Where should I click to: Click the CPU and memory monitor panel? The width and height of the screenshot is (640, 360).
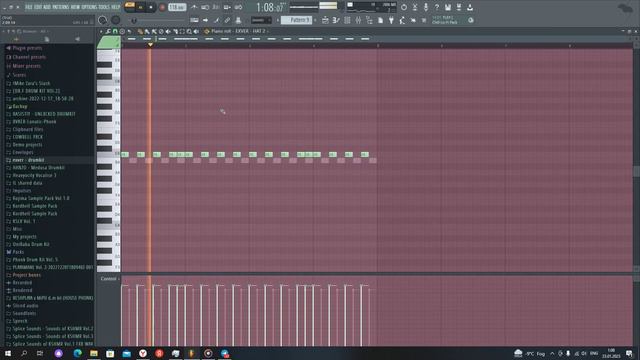371,7
